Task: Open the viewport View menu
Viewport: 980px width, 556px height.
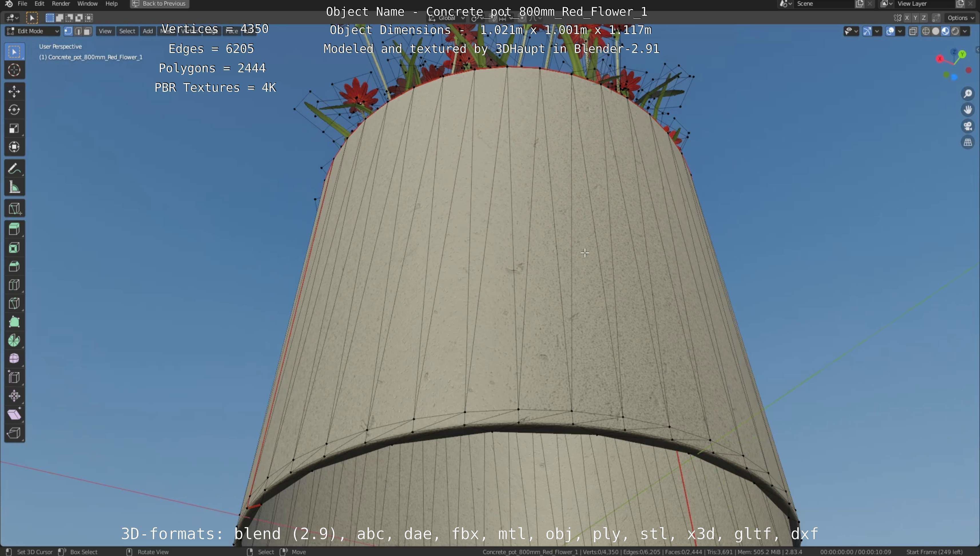Action: pos(105,31)
